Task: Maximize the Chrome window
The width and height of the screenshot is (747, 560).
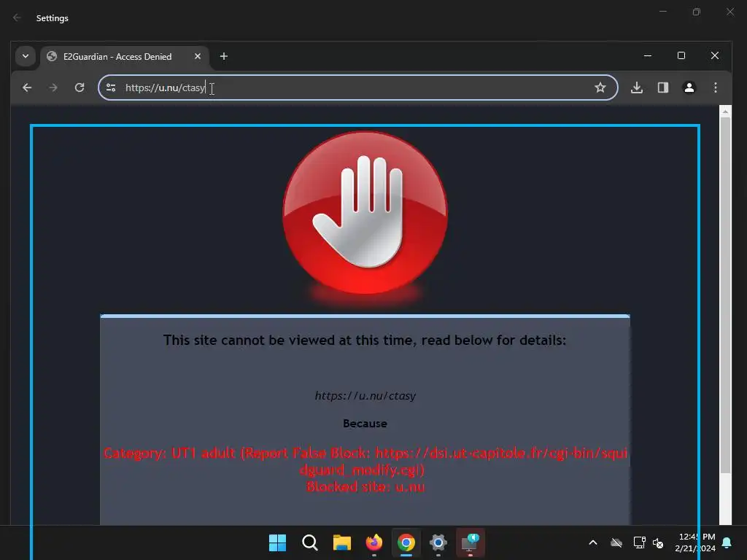Action: pyautogui.click(x=681, y=55)
